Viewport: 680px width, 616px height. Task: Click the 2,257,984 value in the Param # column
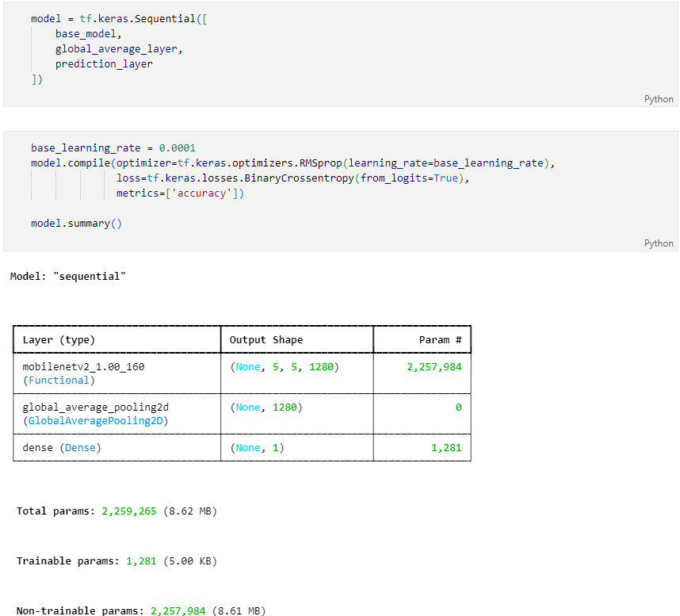pyautogui.click(x=434, y=367)
